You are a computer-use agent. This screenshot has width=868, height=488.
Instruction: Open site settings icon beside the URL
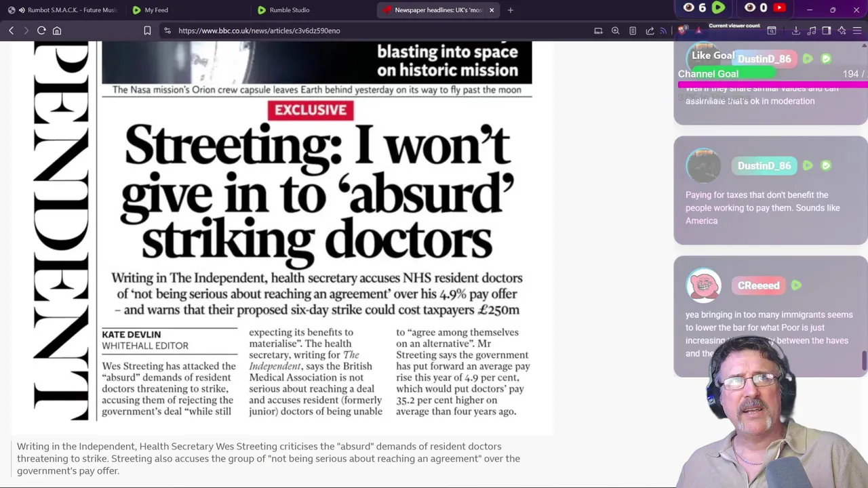(167, 30)
